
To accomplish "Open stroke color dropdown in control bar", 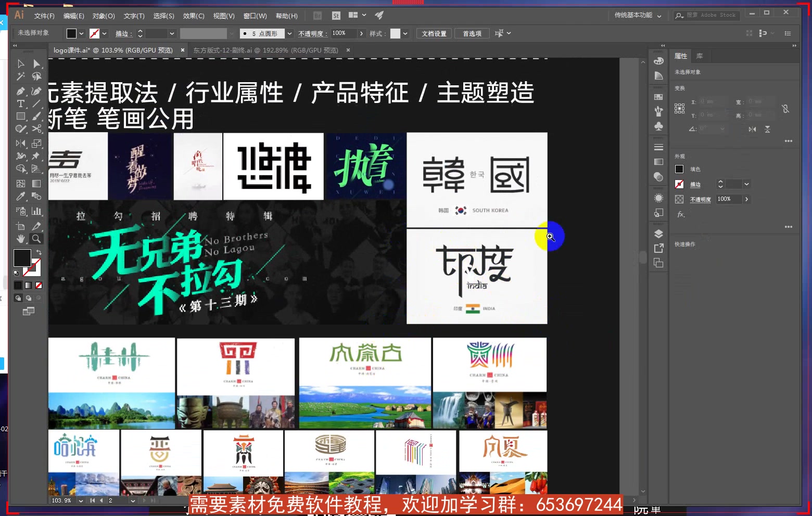I will (105, 33).
